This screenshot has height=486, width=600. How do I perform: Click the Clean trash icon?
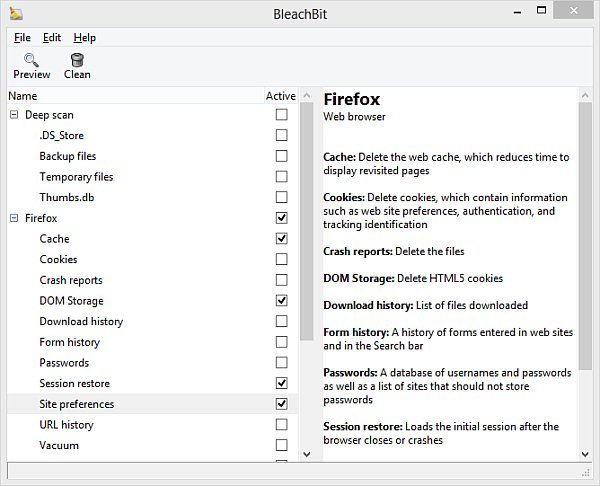pos(77,60)
